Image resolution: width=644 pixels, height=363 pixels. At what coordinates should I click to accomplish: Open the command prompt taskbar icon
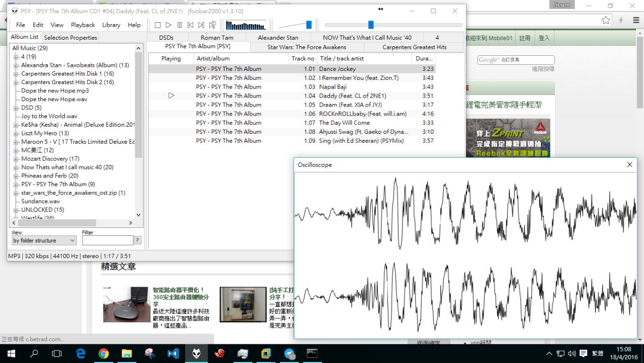click(312, 353)
